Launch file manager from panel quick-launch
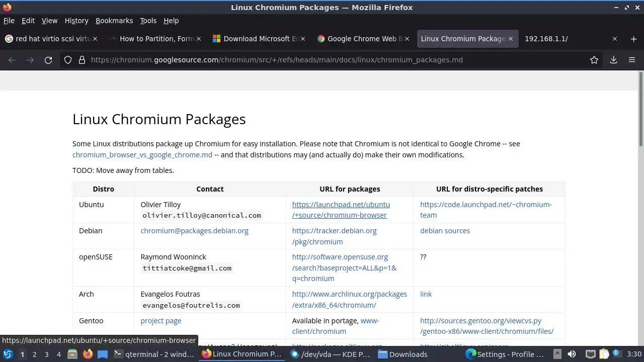 point(72,354)
